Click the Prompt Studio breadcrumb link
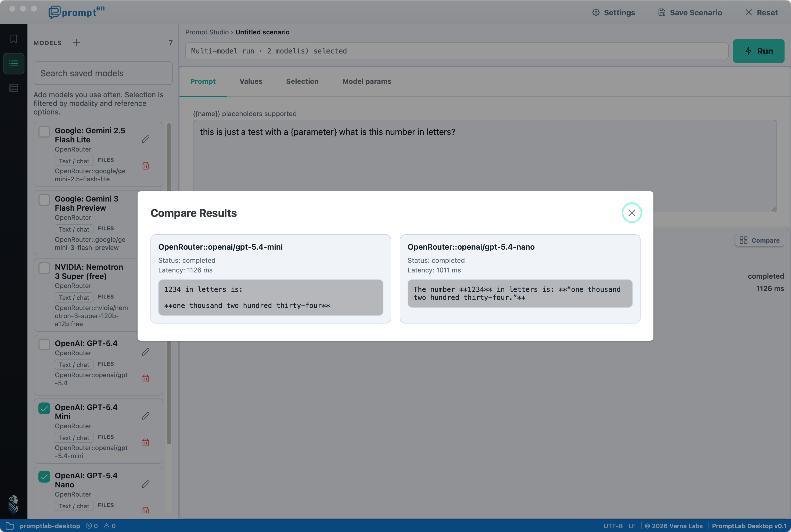 (207, 32)
